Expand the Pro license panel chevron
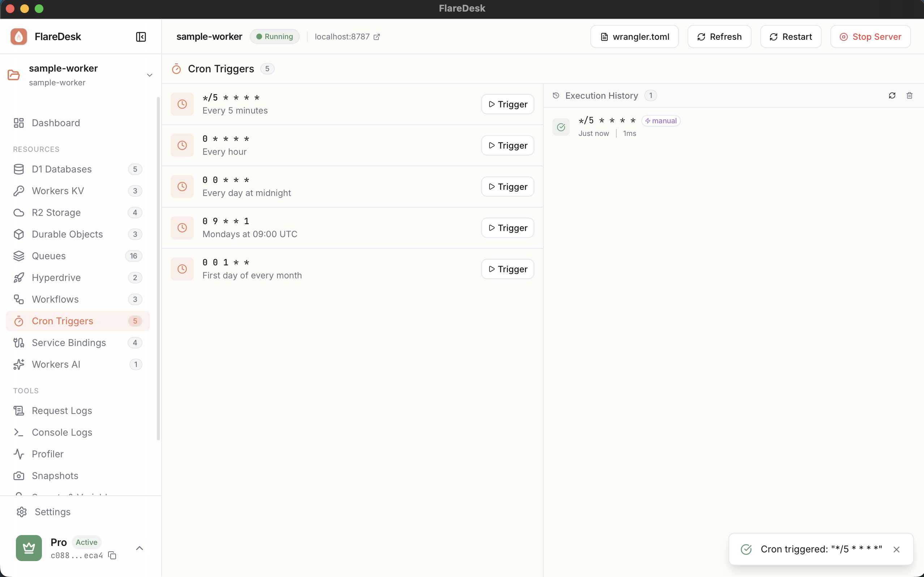 tap(140, 548)
